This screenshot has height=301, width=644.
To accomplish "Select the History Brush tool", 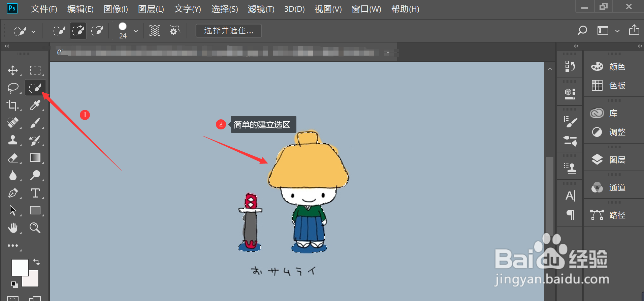I will (x=35, y=140).
